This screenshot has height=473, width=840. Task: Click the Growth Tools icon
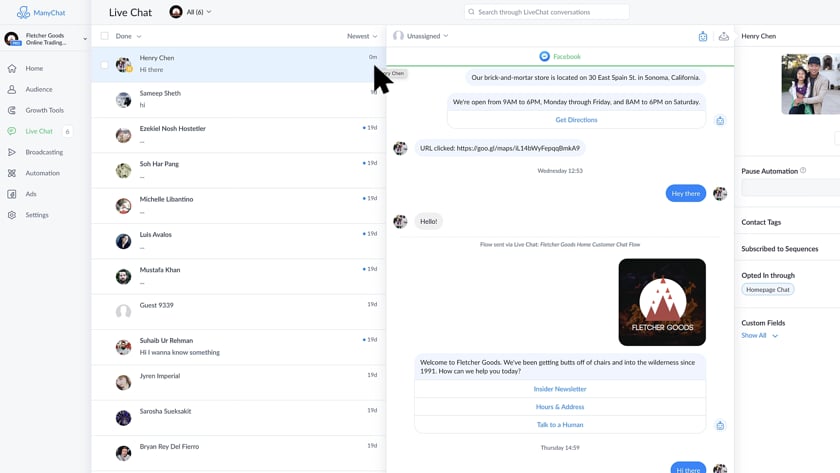pos(12,110)
